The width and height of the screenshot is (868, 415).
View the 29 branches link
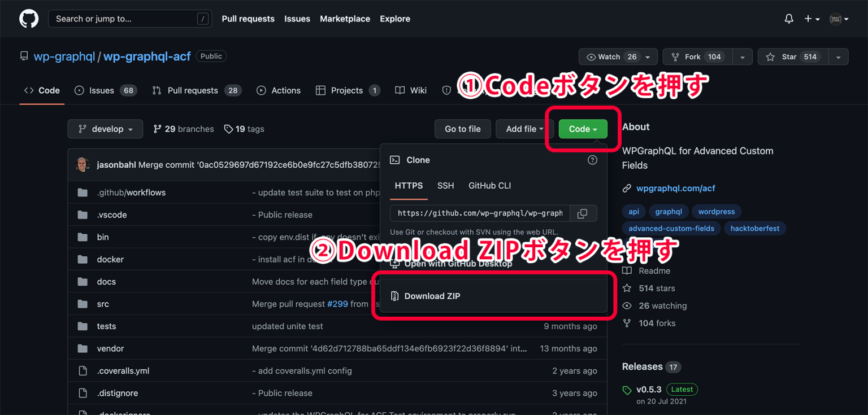click(184, 129)
